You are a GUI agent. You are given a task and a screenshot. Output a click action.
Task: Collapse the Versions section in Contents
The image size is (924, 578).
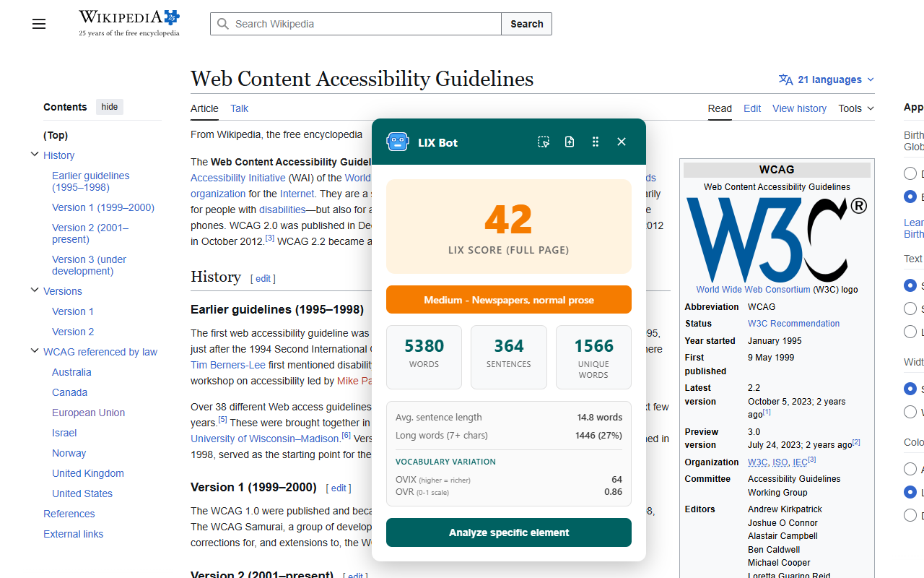(x=35, y=290)
